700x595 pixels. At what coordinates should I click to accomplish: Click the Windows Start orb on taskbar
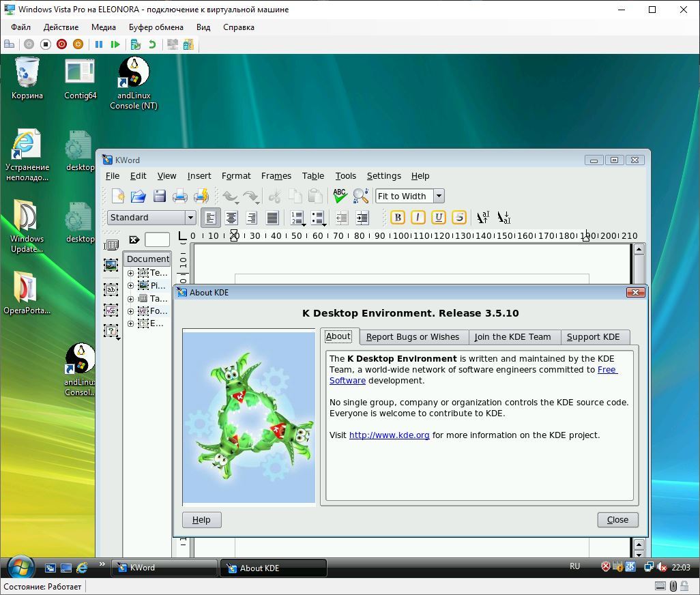(x=20, y=567)
